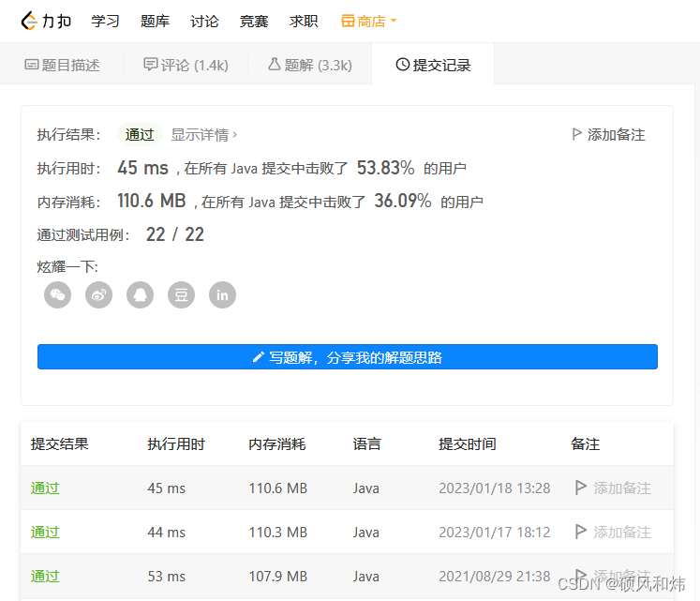Open the 学习 menu item
The height and width of the screenshot is (601, 700).
[x=105, y=21]
